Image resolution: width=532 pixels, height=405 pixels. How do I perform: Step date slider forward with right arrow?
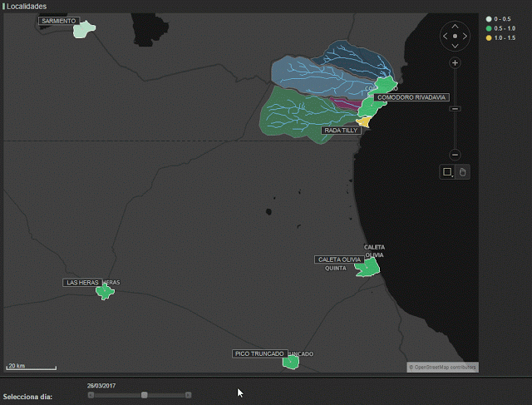click(x=189, y=395)
